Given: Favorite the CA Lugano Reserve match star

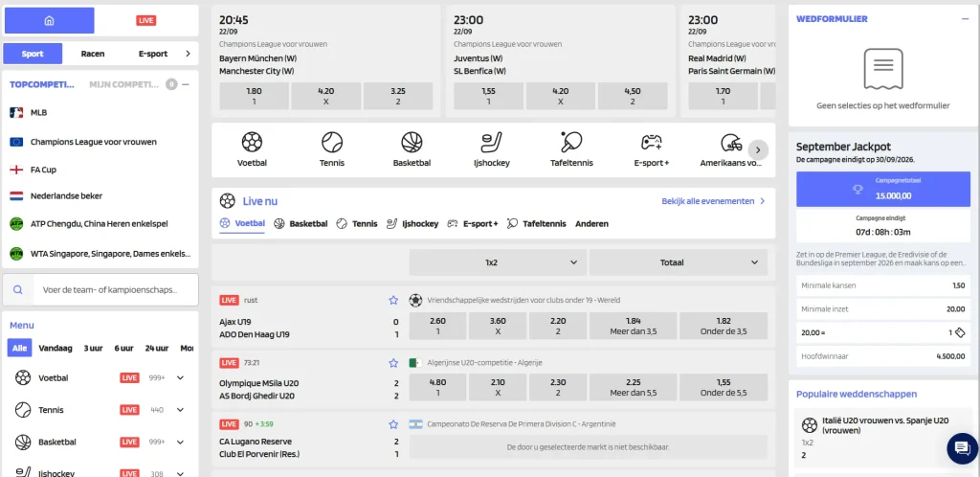Looking at the screenshot, I should (393, 424).
